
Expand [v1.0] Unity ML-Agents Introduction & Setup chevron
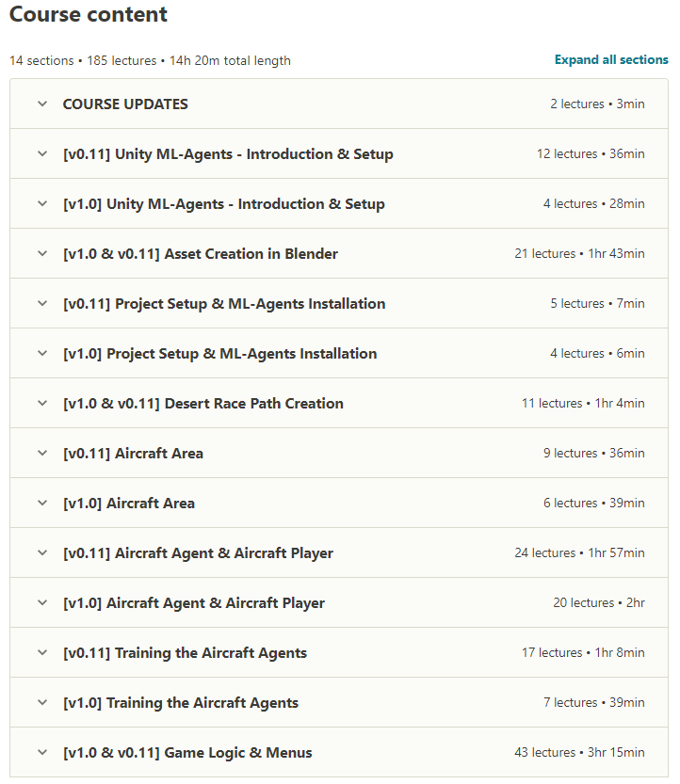coord(42,203)
